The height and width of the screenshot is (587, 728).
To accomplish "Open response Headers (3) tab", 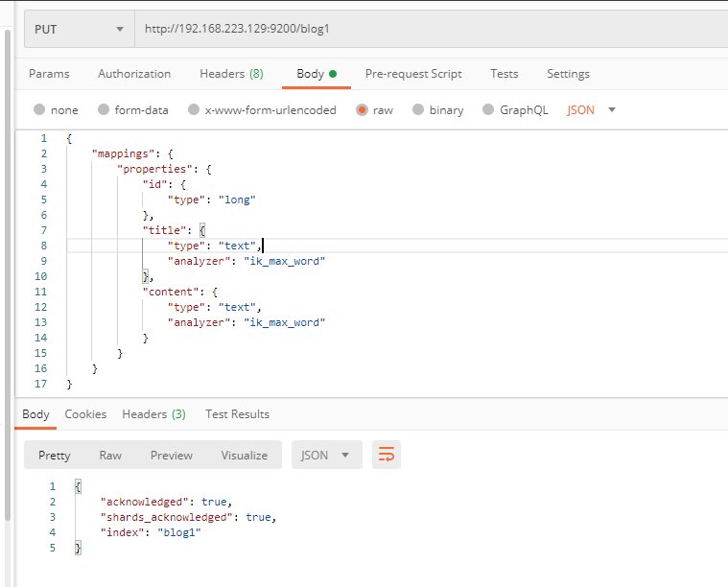I will click(153, 414).
